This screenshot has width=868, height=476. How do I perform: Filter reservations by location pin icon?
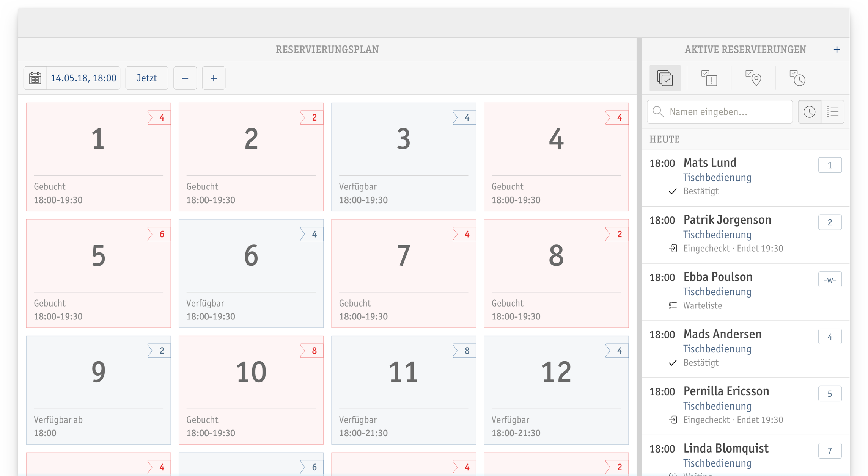tap(753, 78)
